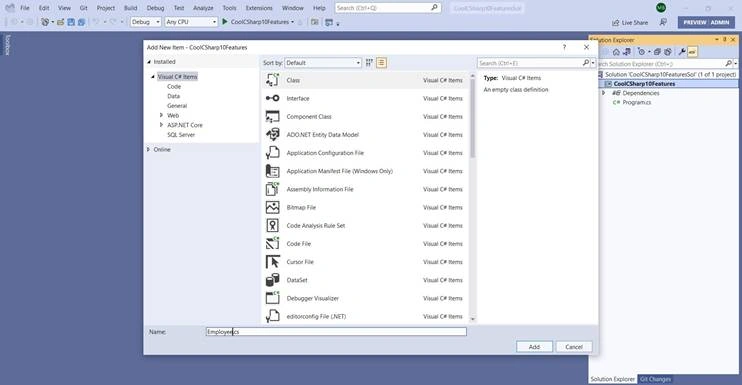This screenshot has width=742, height=385.
Task: Click the main Search (Ctrl+Q) box
Action: click(388, 8)
